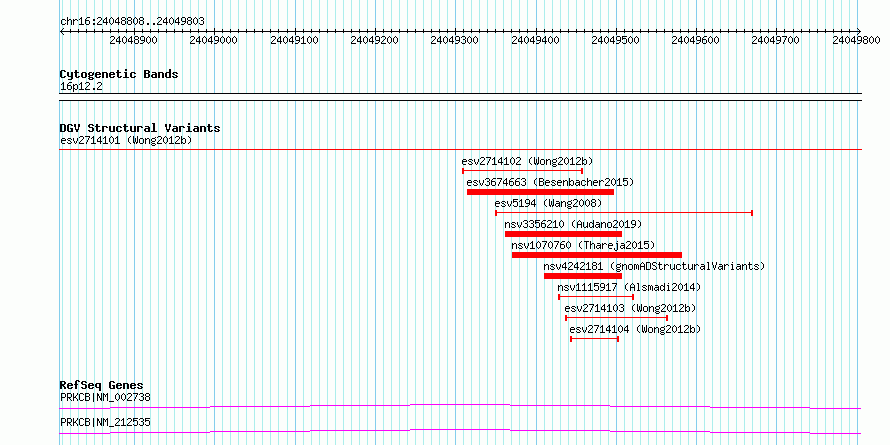Click the 24049000 ruler position label
The image size is (890, 445).
(213, 40)
